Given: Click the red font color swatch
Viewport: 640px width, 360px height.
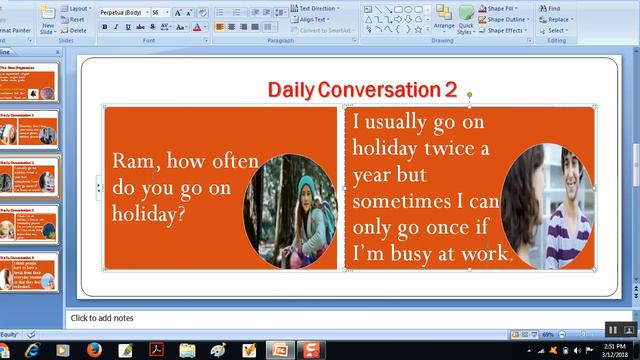Looking at the screenshot, I should click(197, 27).
